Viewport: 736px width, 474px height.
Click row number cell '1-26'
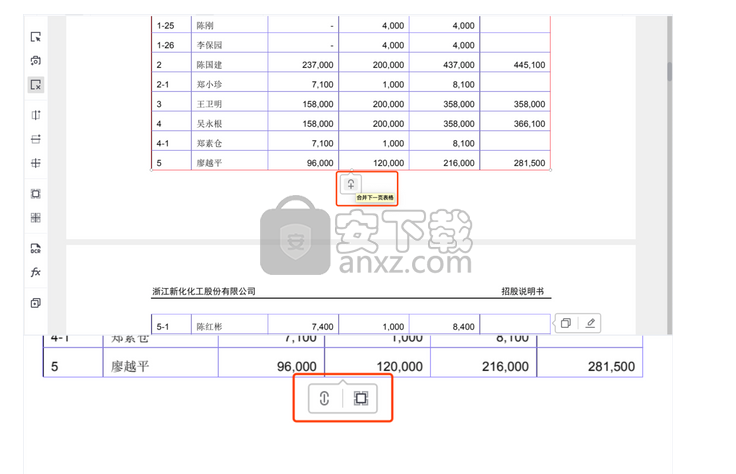pyautogui.click(x=165, y=46)
